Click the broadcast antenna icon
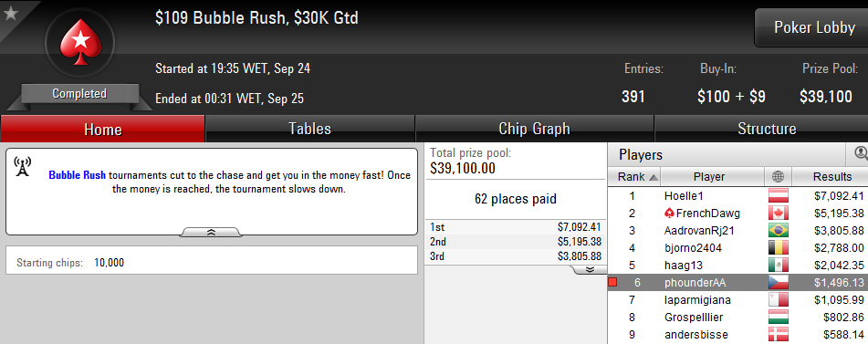The height and width of the screenshot is (344, 868). [22, 167]
